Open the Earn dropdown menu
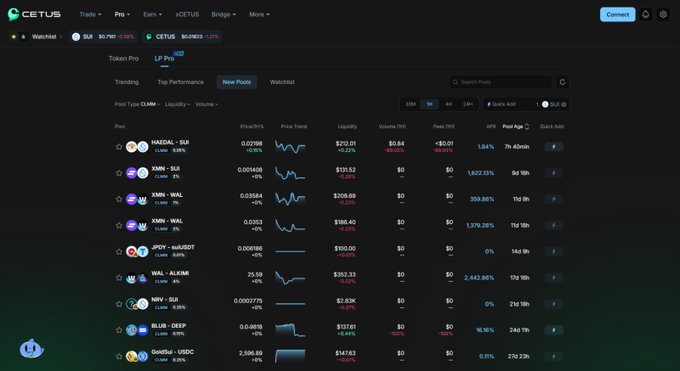The image size is (680, 371). (x=153, y=14)
